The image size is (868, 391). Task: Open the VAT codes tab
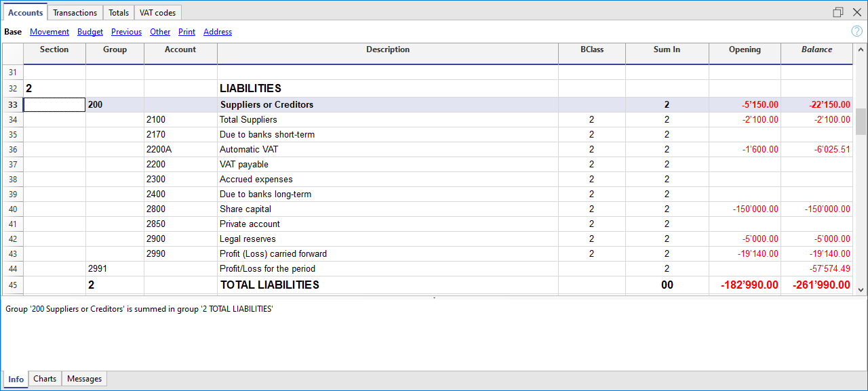click(157, 13)
